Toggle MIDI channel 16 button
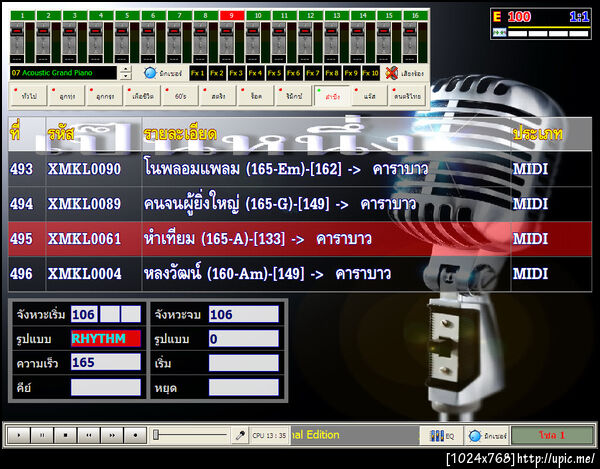 click(416, 15)
